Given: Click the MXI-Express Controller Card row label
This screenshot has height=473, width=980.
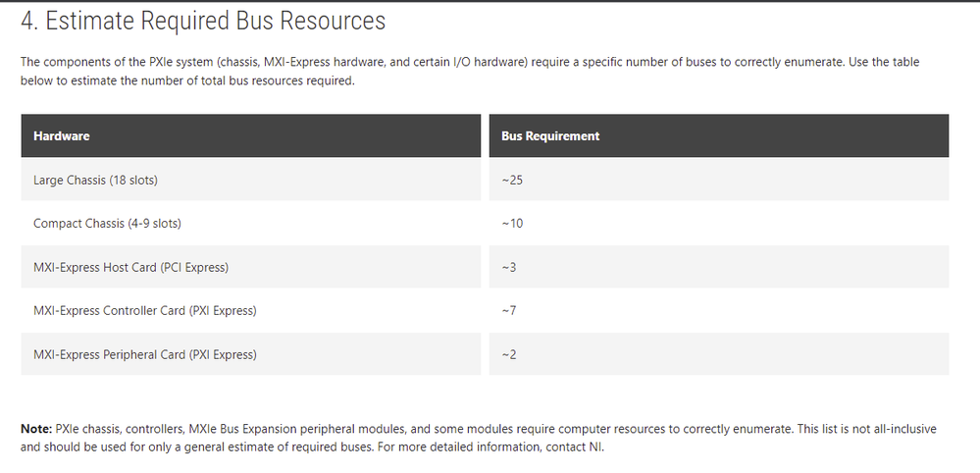Looking at the screenshot, I should tap(145, 310).
